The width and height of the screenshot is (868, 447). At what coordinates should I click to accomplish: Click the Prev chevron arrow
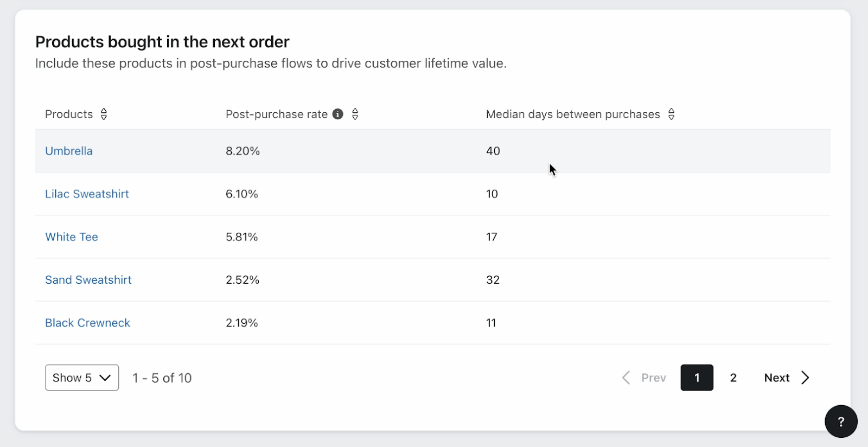click(x=626, y=378)
